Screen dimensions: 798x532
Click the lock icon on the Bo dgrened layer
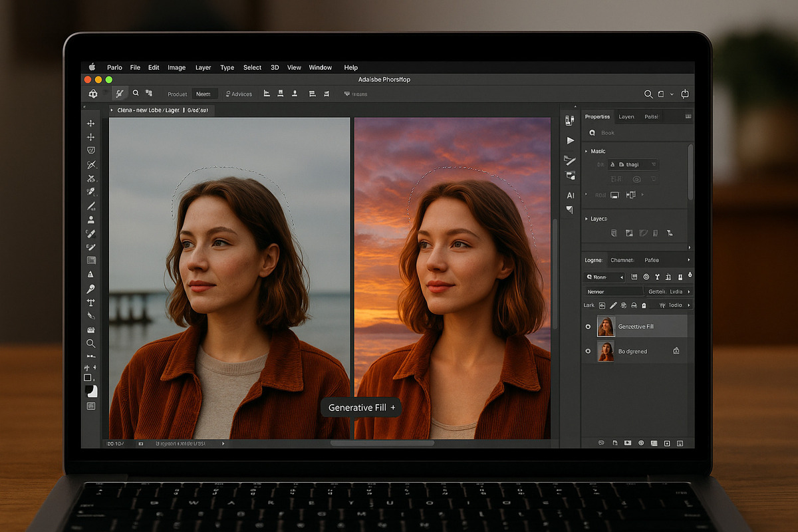pyautogui.click(x=676, y=351)
